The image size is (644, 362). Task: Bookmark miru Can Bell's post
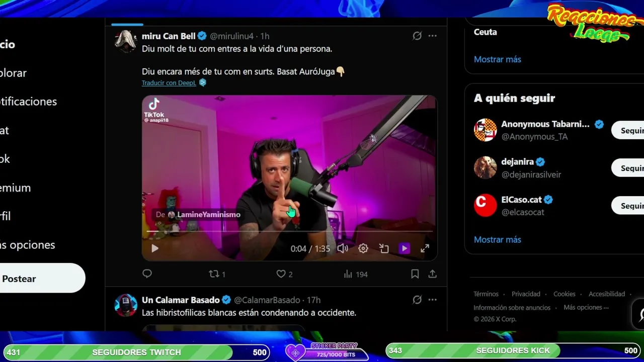415,274
